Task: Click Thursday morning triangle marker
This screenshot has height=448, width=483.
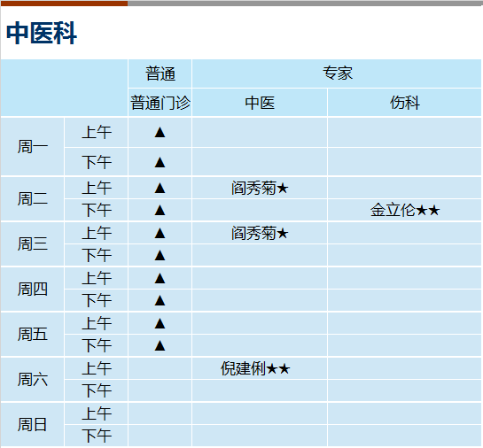Action: [x=160, y=278]
